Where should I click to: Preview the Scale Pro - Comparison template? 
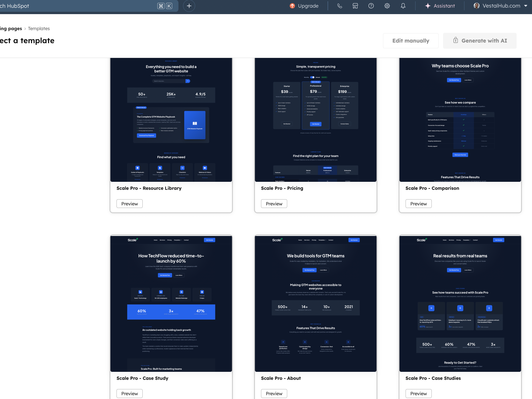pyautogui.click(x=418, y=204)
